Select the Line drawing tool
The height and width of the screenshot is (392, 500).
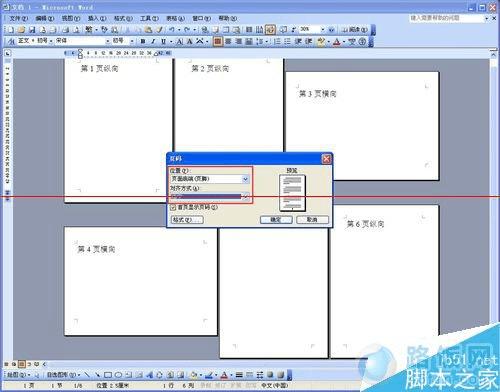point(87,375)
